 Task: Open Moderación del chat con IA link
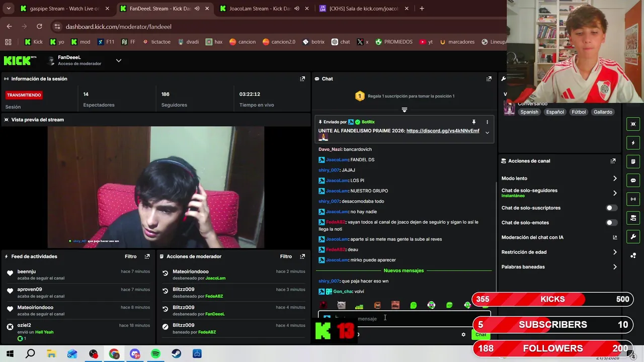[x=615, y=237]
